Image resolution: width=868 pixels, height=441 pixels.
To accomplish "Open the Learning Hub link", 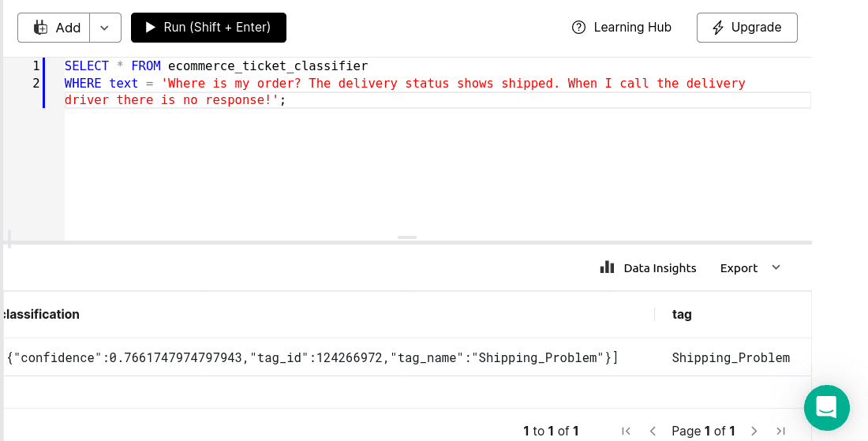I will pyautogui.click(x=622, y=27).
